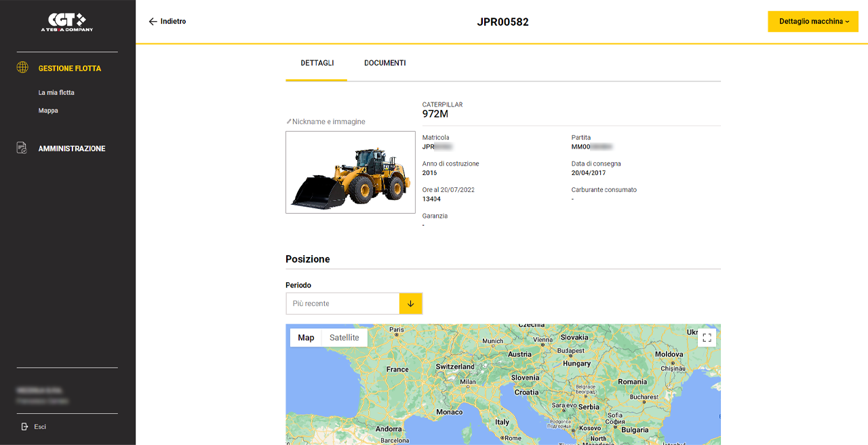Open the Amministrazione section

[72, 149]
